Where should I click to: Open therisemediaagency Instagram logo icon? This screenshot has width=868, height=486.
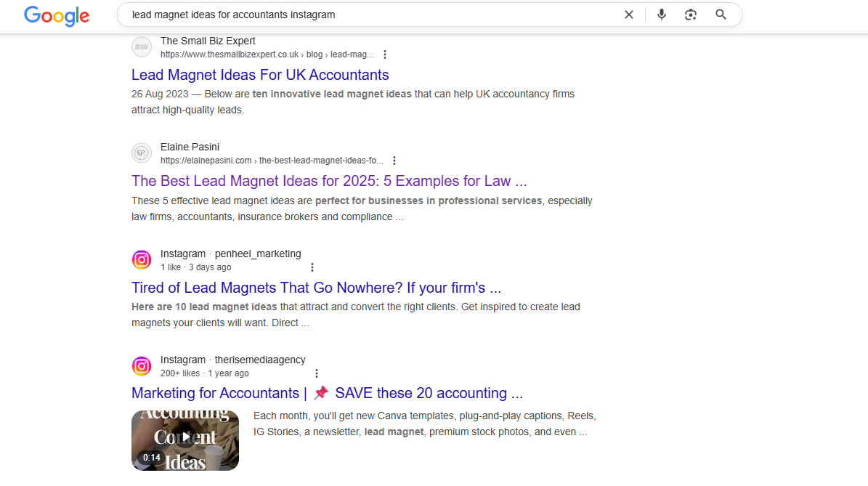point(142,366)
